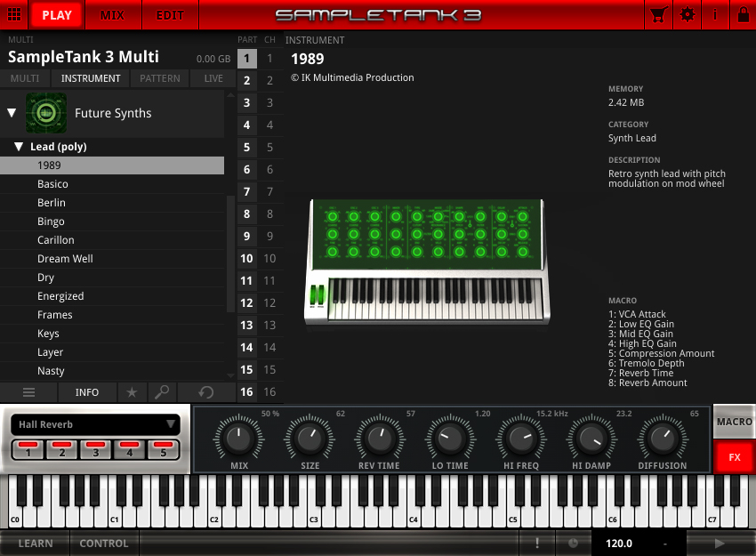756x556 pixels.
Task: Open the MULTI browser tab
Action: point(25,78)
